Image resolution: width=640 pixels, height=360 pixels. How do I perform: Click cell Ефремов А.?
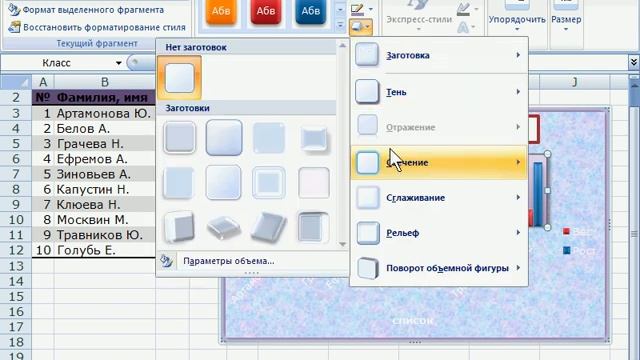click(x=104, y=159)
